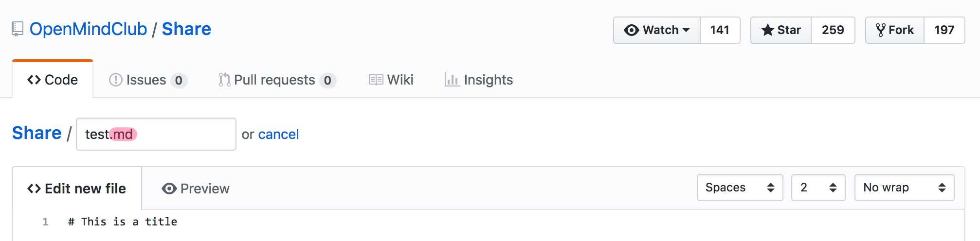Click the star icon on Star button

coord(767,30)
